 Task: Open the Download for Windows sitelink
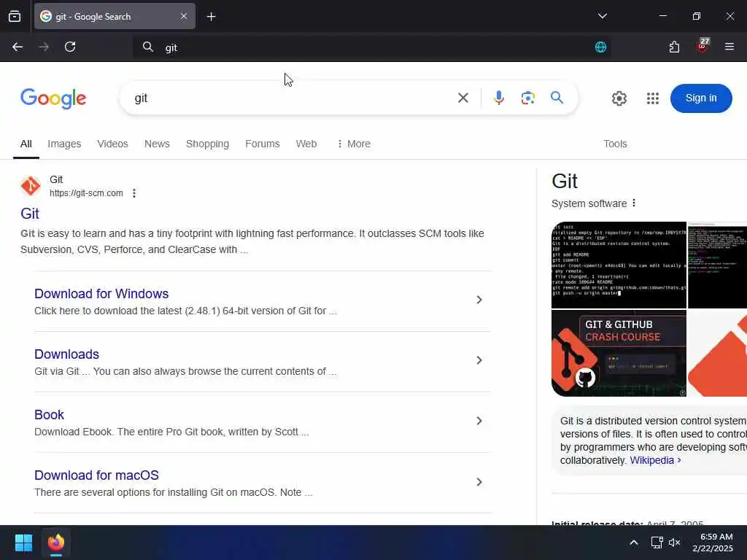click(x=101, y=294)
